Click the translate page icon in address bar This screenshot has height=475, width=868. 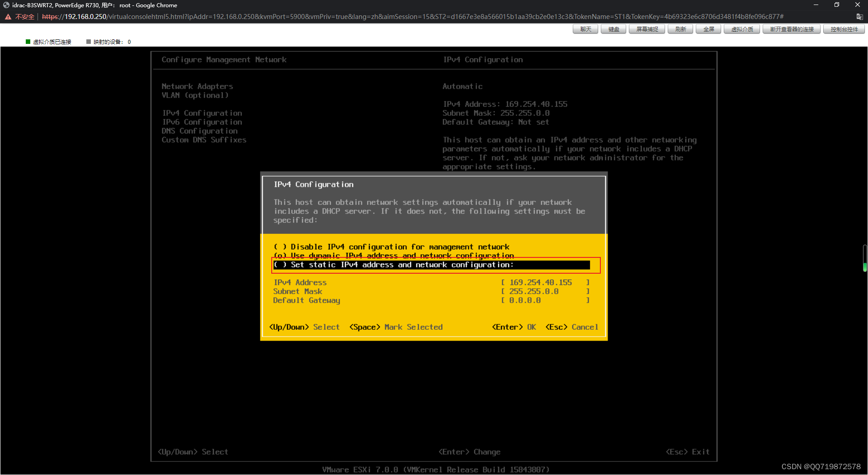(x=859, y=17)
